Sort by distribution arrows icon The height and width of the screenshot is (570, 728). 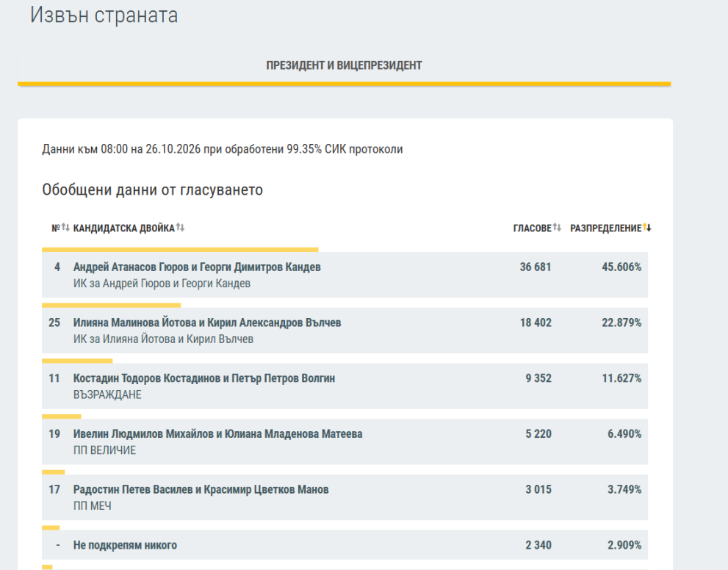(647, 228)
